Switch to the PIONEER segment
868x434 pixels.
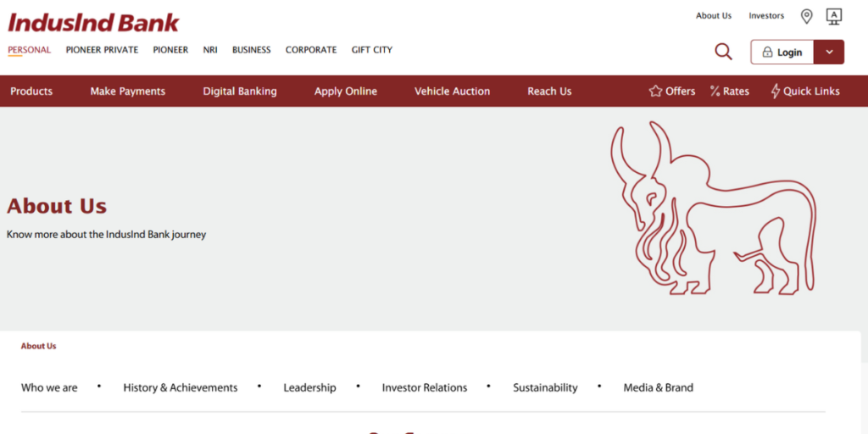click(170, 50)
